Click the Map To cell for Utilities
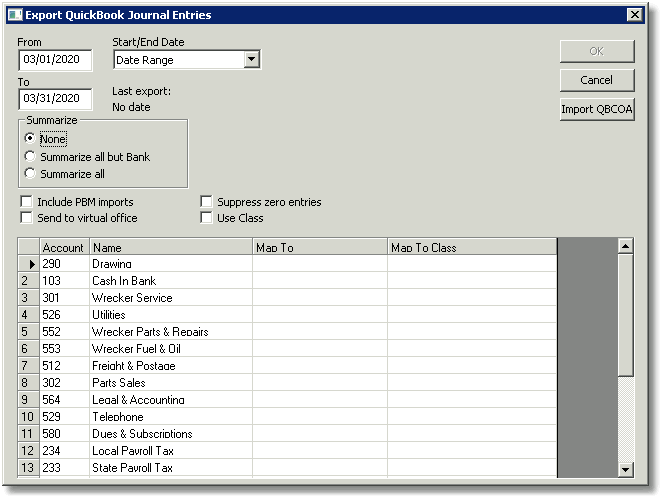Image resolution: width=663 pixels, height=500 pixels. tap(320, 314)
